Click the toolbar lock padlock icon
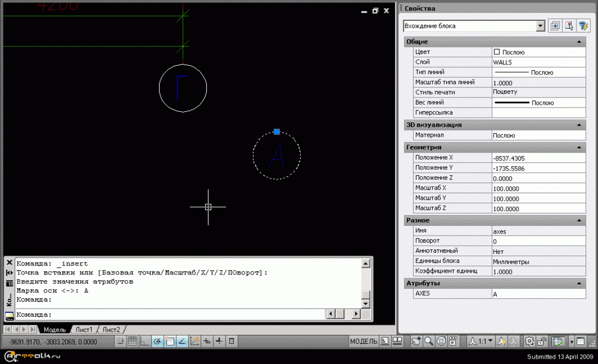The width and height of the screenshot is (598, 364). (x=542, y=341)
